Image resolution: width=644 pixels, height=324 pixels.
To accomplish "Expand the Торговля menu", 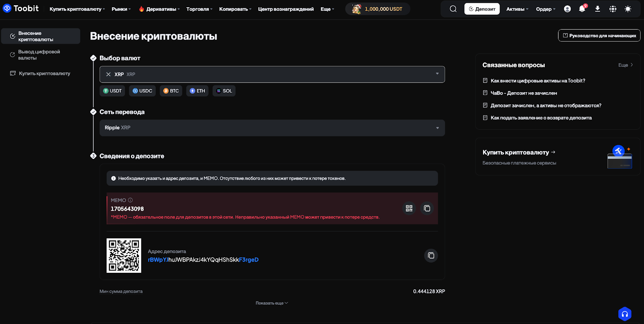I will tap(199, 9).
